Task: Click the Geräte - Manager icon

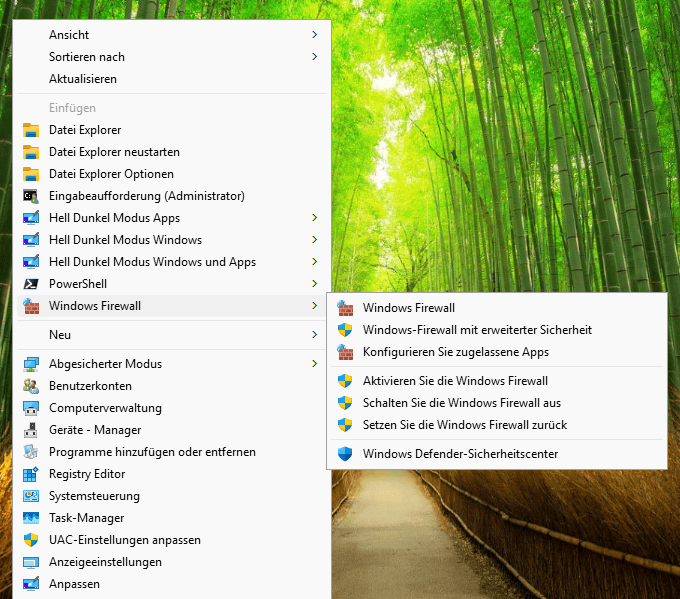Action: [31, 430]
